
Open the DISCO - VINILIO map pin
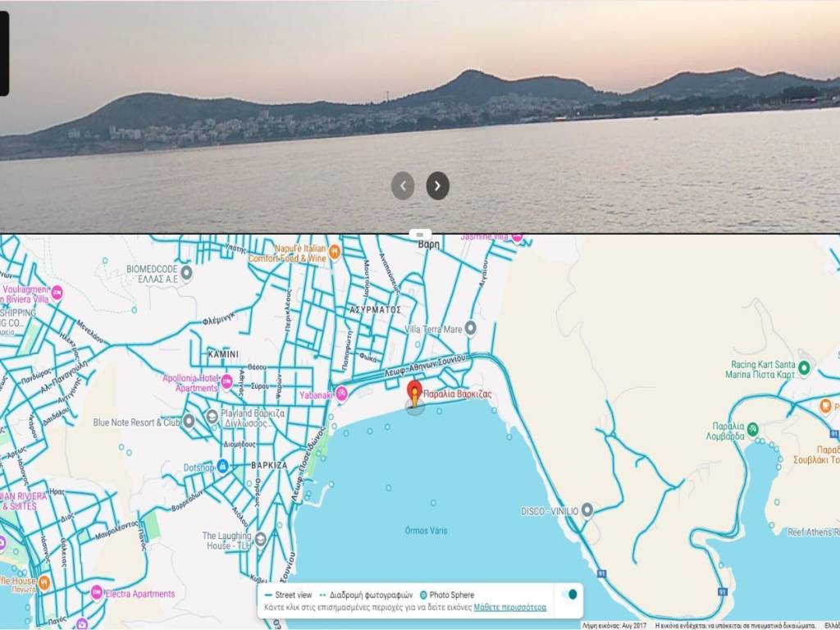[587, 510]
